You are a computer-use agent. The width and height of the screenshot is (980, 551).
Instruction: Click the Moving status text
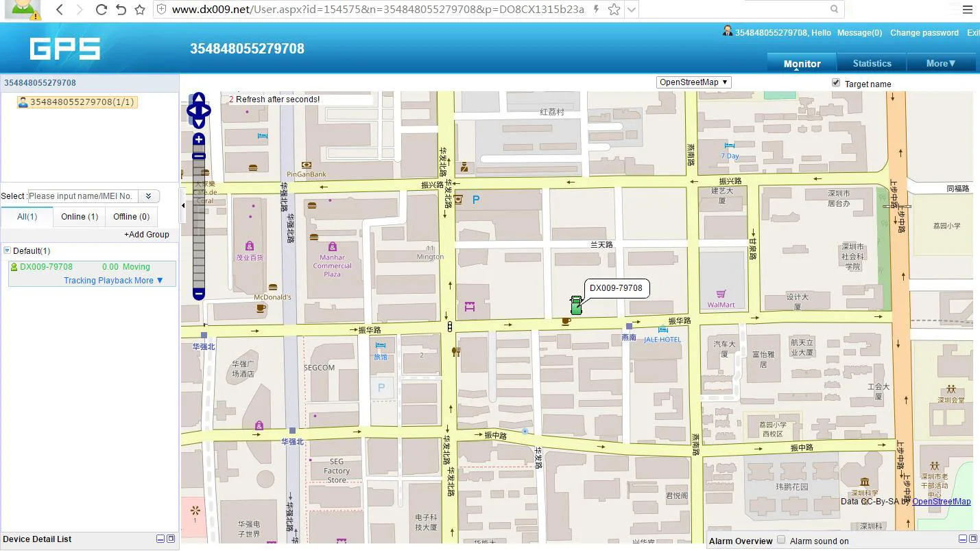pos(136,267)
